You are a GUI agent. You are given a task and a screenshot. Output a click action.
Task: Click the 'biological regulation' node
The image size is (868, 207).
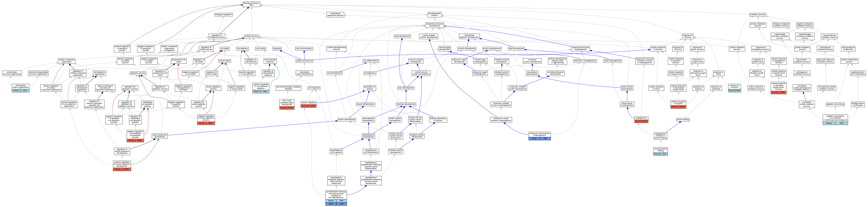(x=223, y=15)
